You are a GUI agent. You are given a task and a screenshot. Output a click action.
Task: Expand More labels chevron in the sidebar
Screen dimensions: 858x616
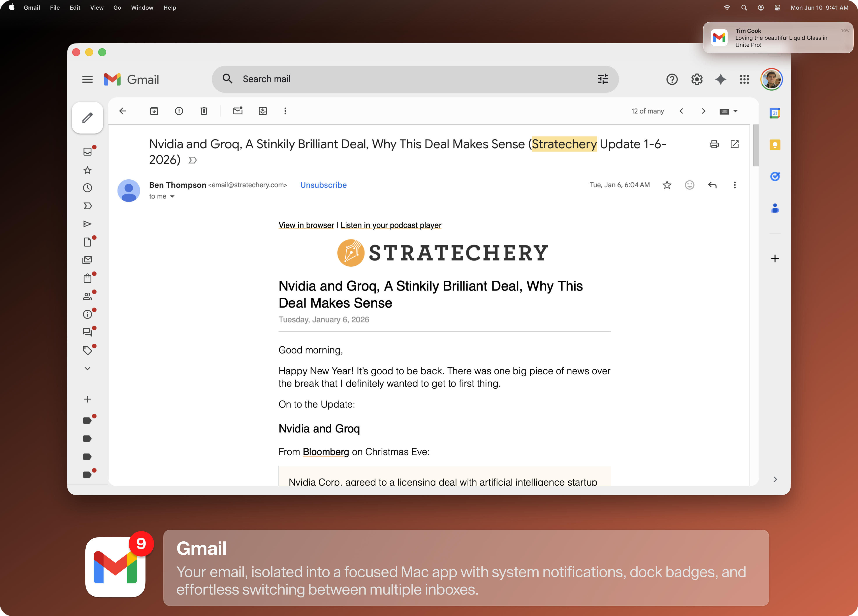pyautogui.click(x=87, y=368)
